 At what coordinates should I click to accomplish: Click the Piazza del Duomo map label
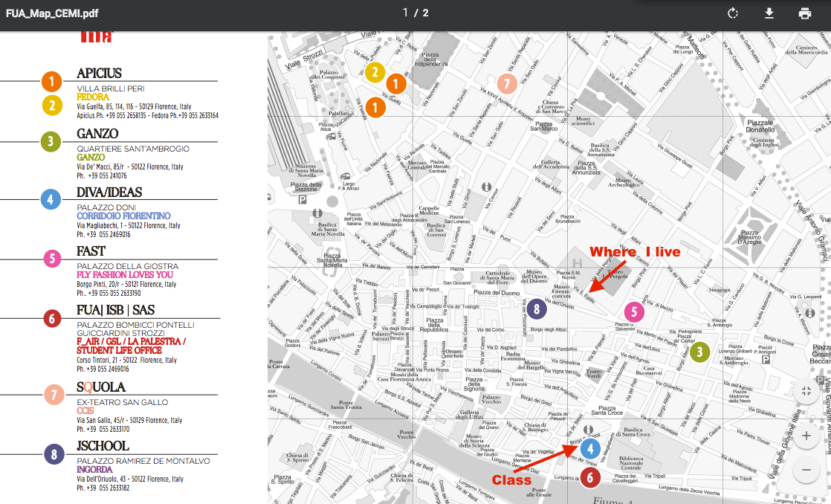[497, 293]
